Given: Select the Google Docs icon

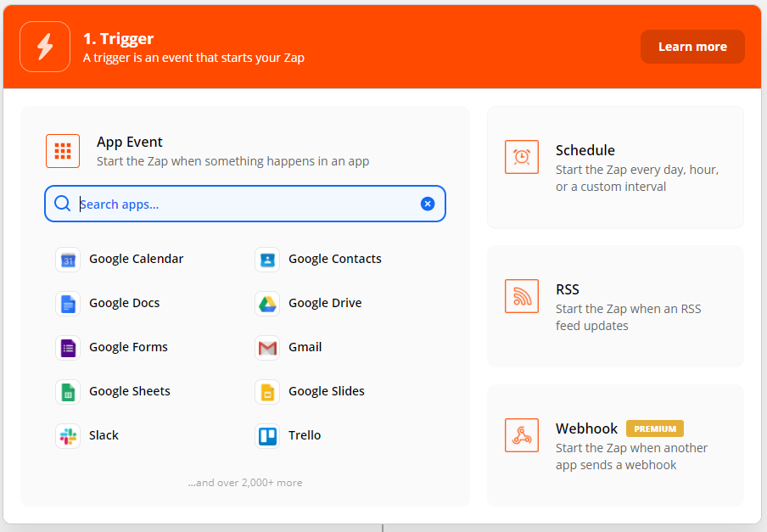Looking at the screenshot, I should [x=68, y=304].
